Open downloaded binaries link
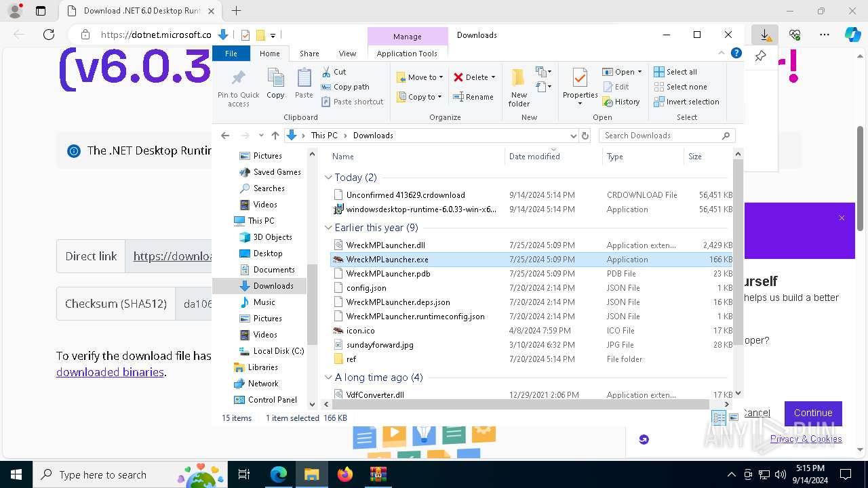 tap(110, 372)
